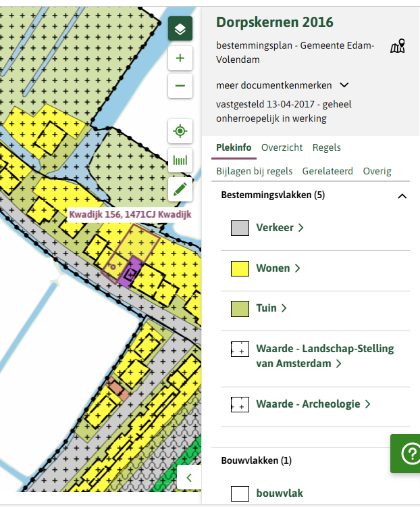Image resolution: width=420 pixels, height=507 pixels.
Task: Open Waarde - Archeologie details
Action: pyautogui.click(x=313, y=404)
